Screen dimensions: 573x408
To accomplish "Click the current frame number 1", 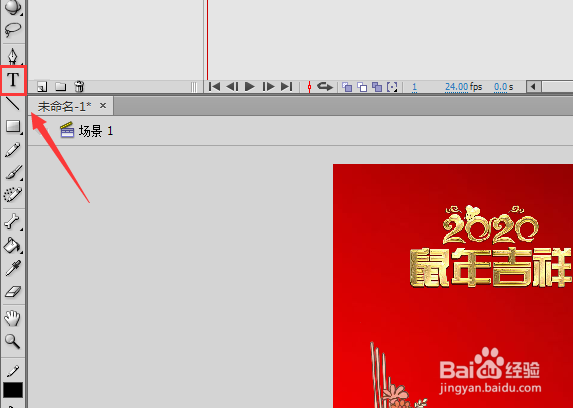I will tap(414, 87).
